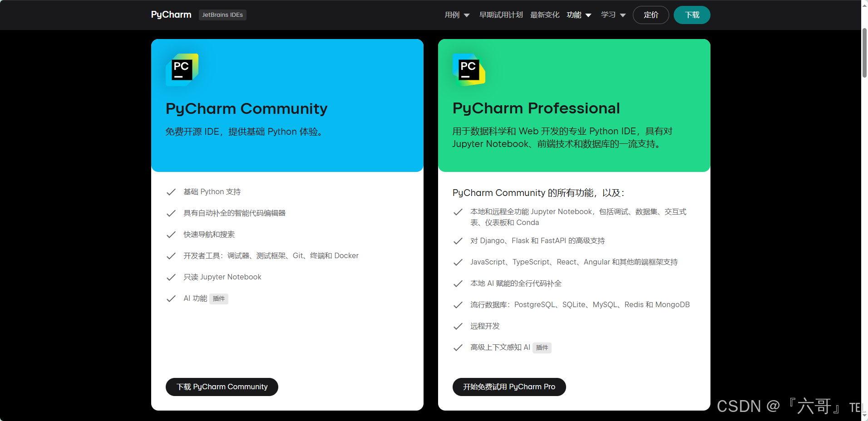Viewport: 868px width, 421px height.
Task: Click the checkmark beside 远程开发
Action: pos(458,326)
